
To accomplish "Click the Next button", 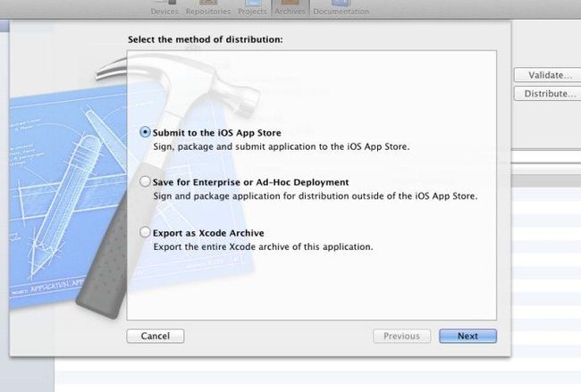I will (x=467, y=336).
